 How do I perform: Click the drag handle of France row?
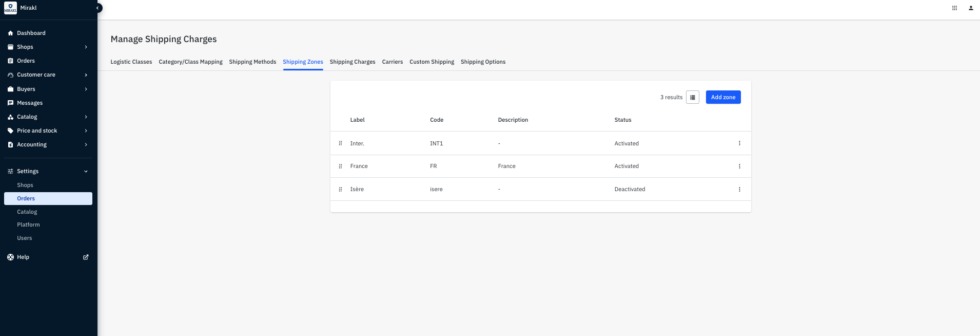(340, 166)
